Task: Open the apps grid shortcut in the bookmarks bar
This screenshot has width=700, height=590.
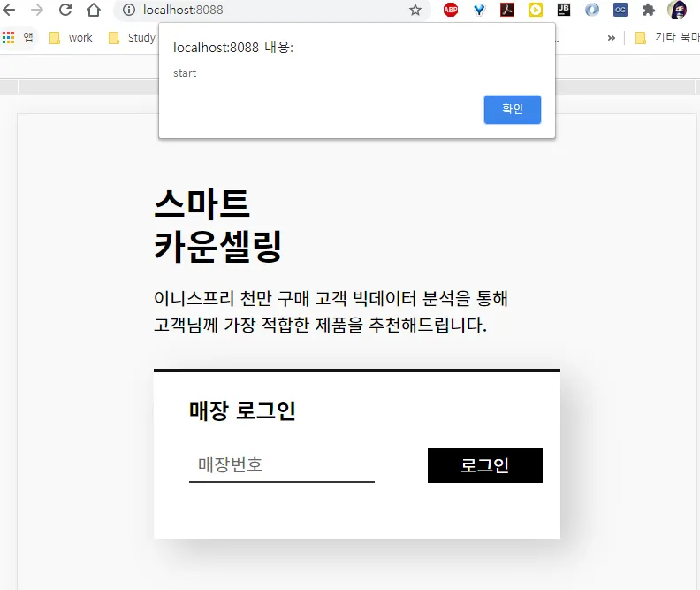Action: tap(18, 37)
